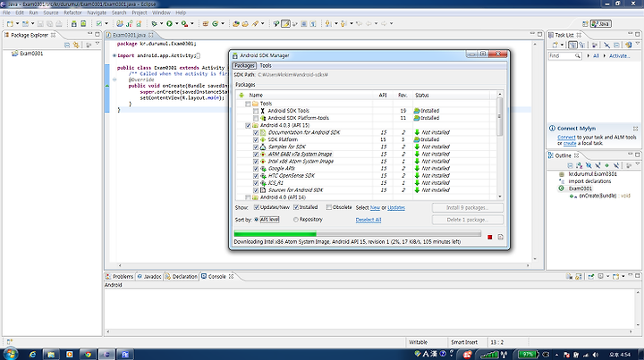Click the Clear Console icon
644x360 pixels.
(569, 277)
